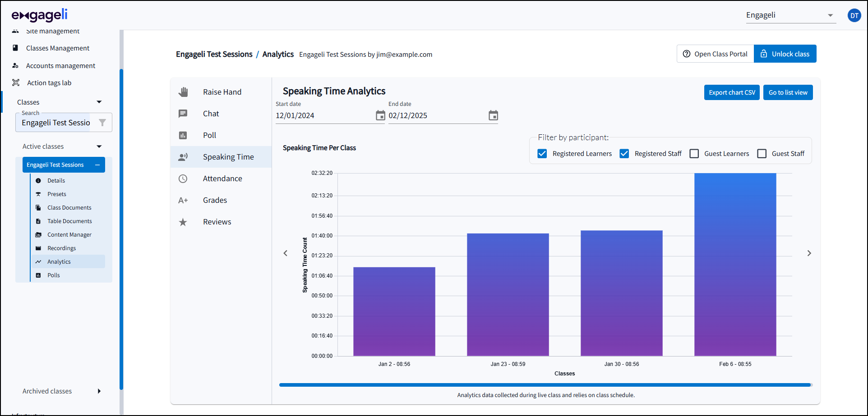Screen dimensions: 868x416
Task: Open the Engageli organization dropdown
Action: [791, 15]
